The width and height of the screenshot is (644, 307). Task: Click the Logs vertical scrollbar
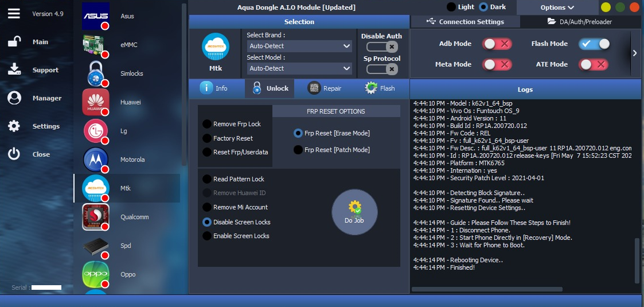pos(638,261)
